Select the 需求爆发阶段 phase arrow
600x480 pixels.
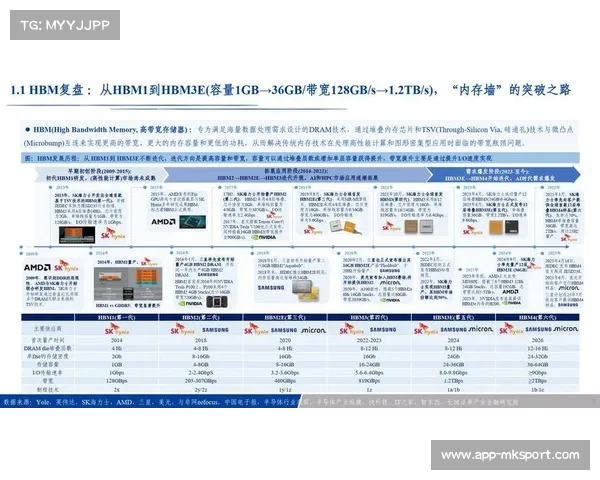click(504, 175)
